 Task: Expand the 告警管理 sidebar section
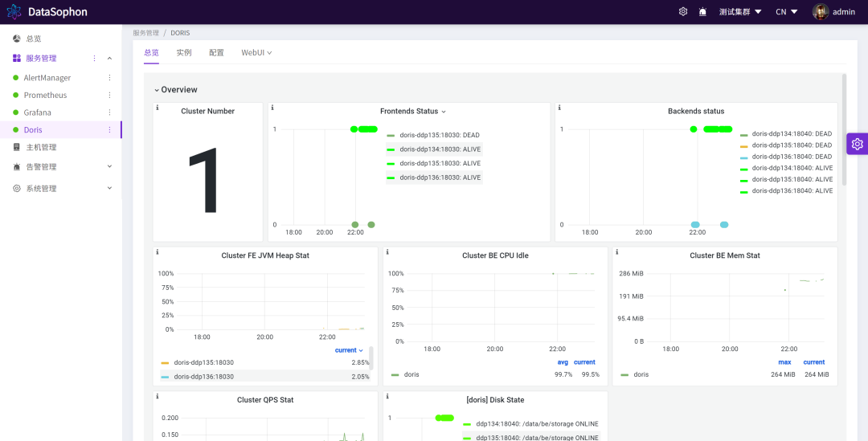pos(109,166)
